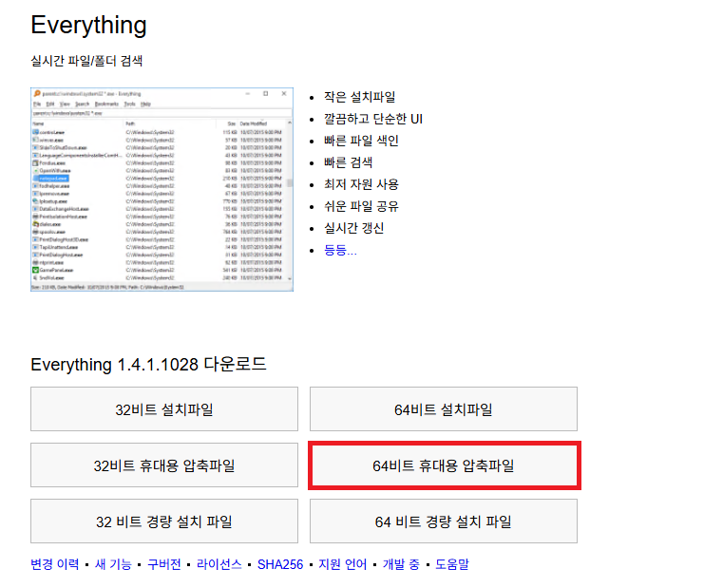Open the 등등... features link
This screenshot has height=588, width=704.
pyautogui.click(x=340, y=250)
